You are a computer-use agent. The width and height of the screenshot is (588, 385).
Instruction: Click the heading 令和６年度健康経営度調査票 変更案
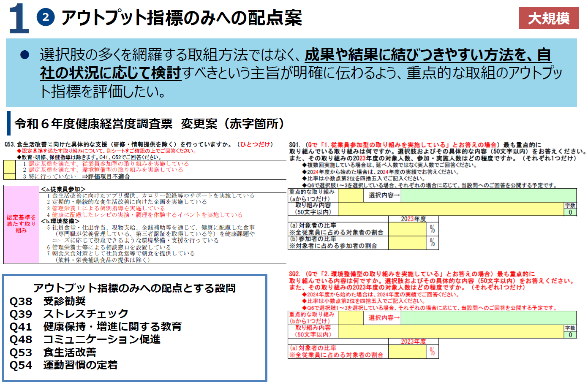149,124
